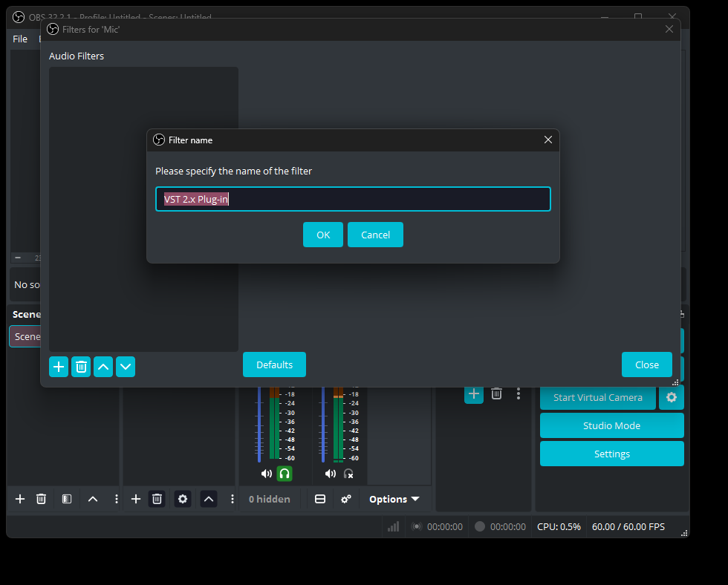728x585 pixels.
Task: Open the File menu in OBS
Action: pyautogui.click(x=20, y=39)
